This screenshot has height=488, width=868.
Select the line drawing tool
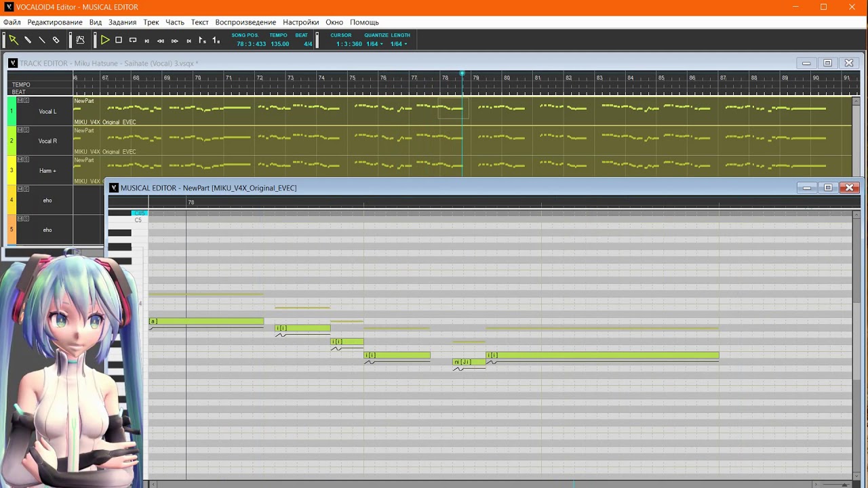(x=42, y=40)
